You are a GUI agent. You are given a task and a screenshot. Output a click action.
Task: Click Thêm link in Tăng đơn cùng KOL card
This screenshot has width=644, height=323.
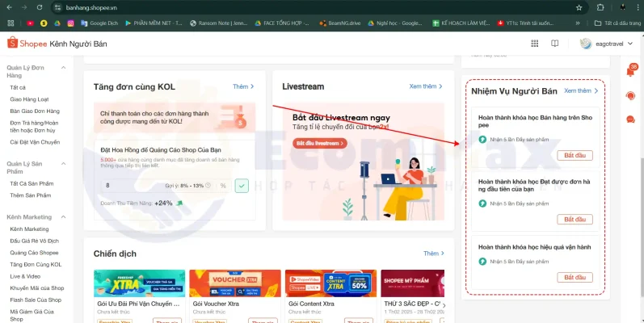pos(243,86)
